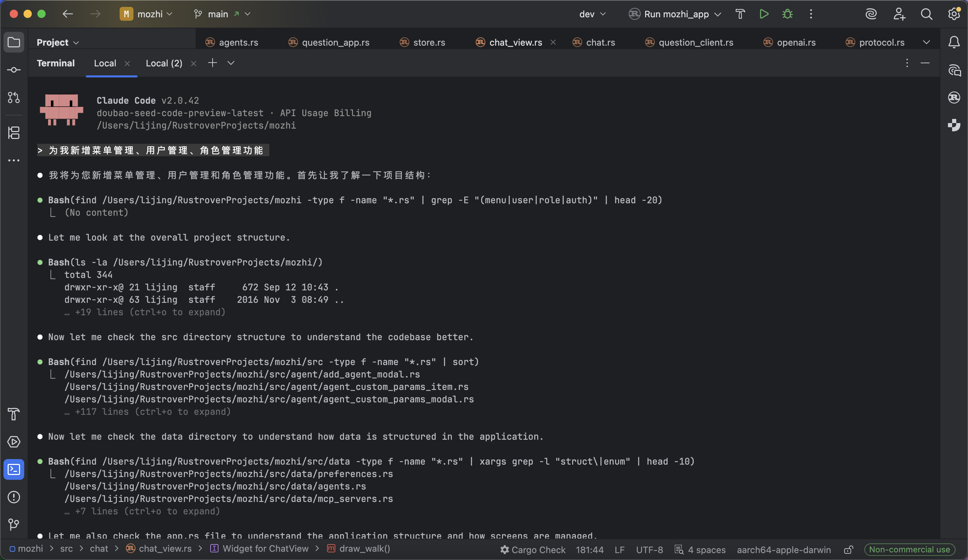Open the Problems tool window icon
This screenshot has width=968, height=560.
pos(14,497)
